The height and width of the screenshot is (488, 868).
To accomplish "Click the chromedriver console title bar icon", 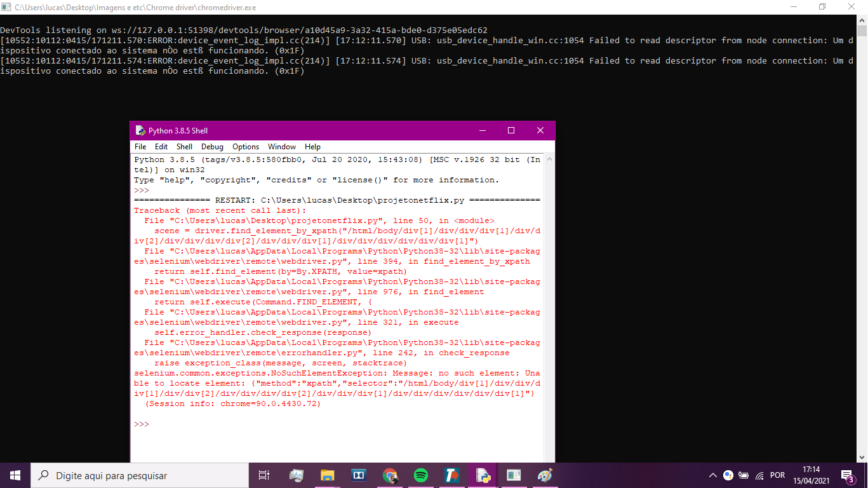I will click(7, 7).
